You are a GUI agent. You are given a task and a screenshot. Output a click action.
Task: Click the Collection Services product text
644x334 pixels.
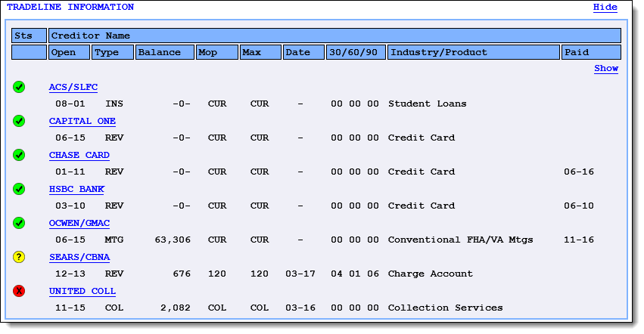tap(445, 308)
